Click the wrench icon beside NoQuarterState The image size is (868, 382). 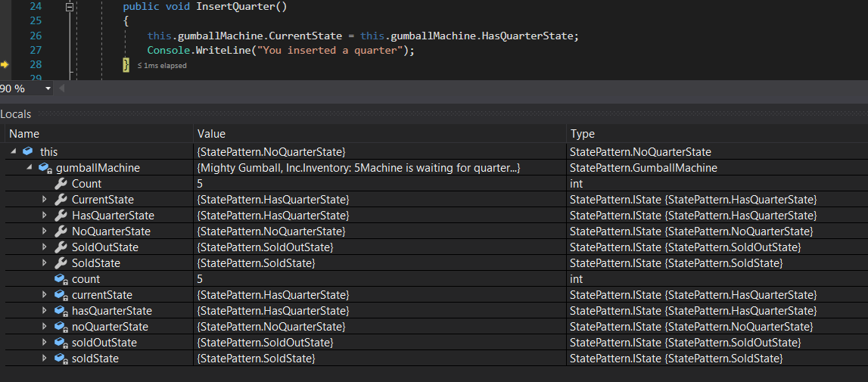click(61, 231)
